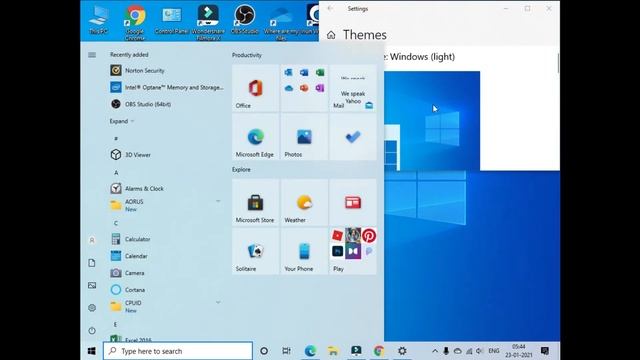Open Calendar from the app list
Viewport: 640px width, 360px height.
(167, 256)
